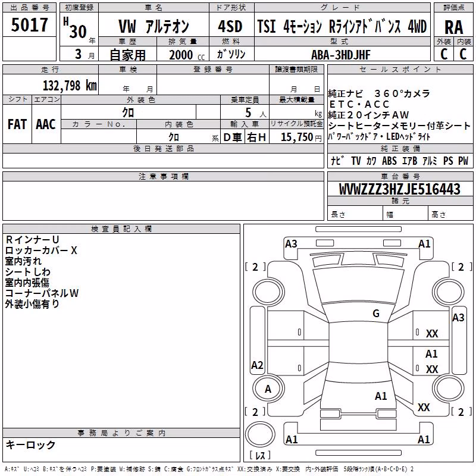This screenshot has width=476, height=476.
Task: Select the fuel type ガソリン
Action: [231, 54]
